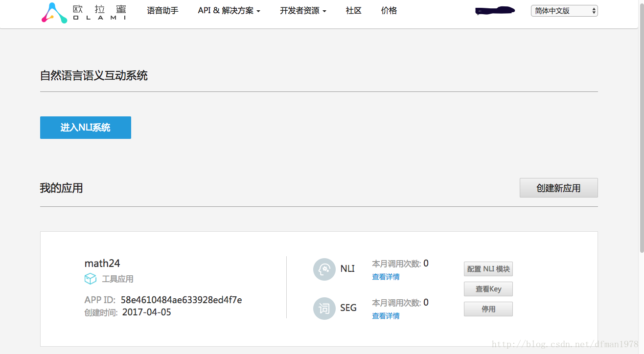Expand the 开发者资源 dropdown menu
Image resolution: width=644 pixels, height=354 pixels.
click(x=303, y=10)
